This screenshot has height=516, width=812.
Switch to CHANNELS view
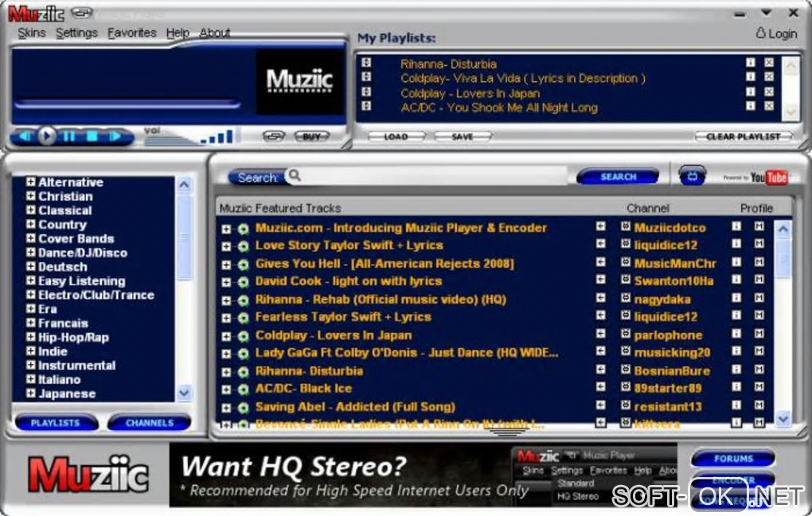tap(149, 423)
